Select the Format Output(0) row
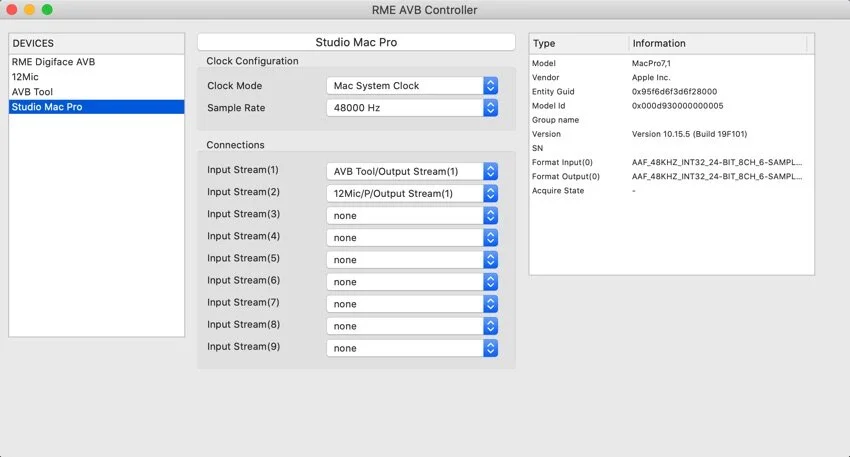The width and height of the screenshot is (850, 457). tap(672, 176)
